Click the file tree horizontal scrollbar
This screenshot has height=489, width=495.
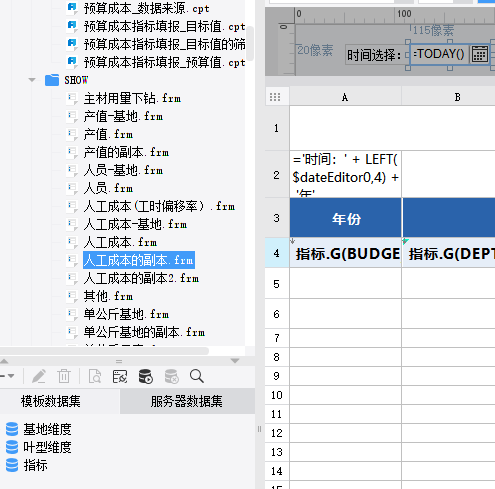click(x=104, y=351)
